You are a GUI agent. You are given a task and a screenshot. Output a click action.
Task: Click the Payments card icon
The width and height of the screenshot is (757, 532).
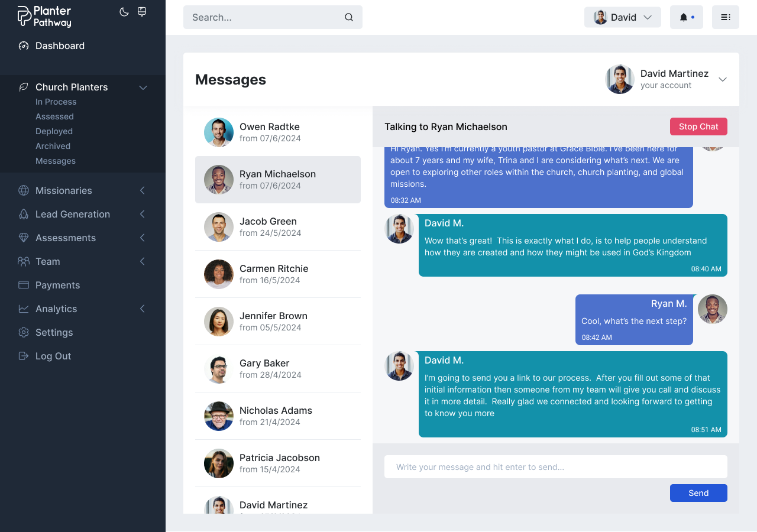pyautogui.click(x=24, y=285)
